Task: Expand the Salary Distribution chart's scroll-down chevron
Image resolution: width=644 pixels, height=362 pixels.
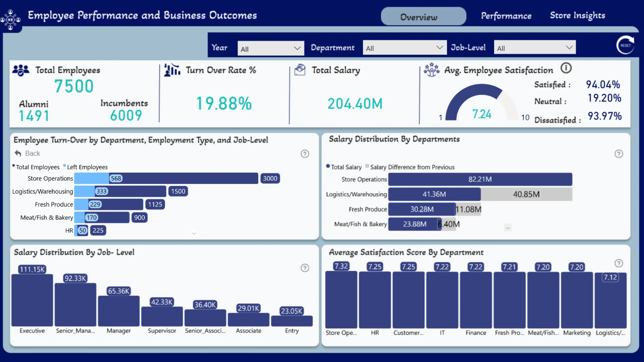Action: 508,228
